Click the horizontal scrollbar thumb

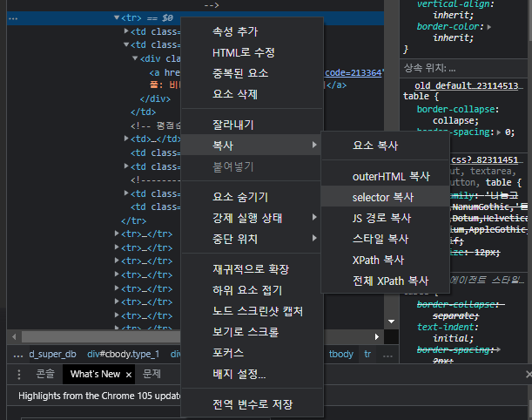pos(101,337)
